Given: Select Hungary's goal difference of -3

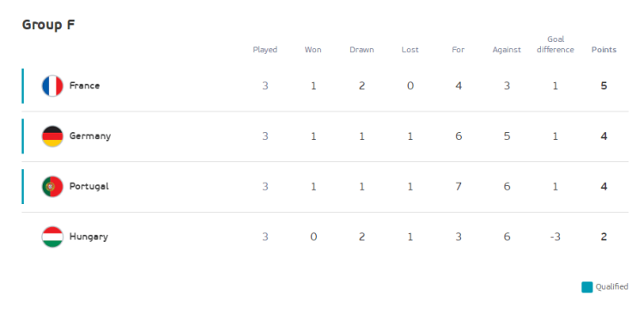Looking at the screenshot, I should [556, 237].
